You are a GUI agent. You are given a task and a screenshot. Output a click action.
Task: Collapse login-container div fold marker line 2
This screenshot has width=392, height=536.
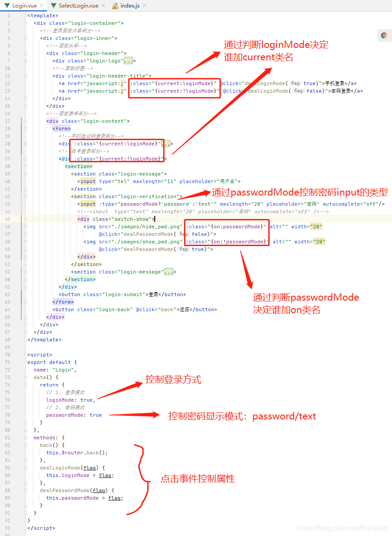click(x=25, y=23)
